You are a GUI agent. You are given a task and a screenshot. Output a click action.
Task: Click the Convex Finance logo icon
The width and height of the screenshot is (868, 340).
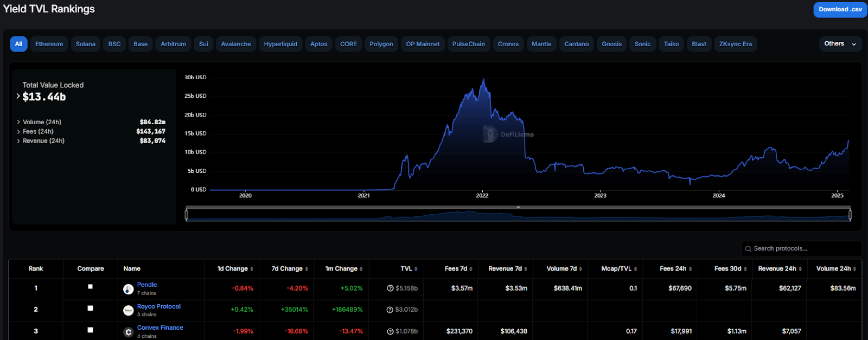(x=128, y=332)
